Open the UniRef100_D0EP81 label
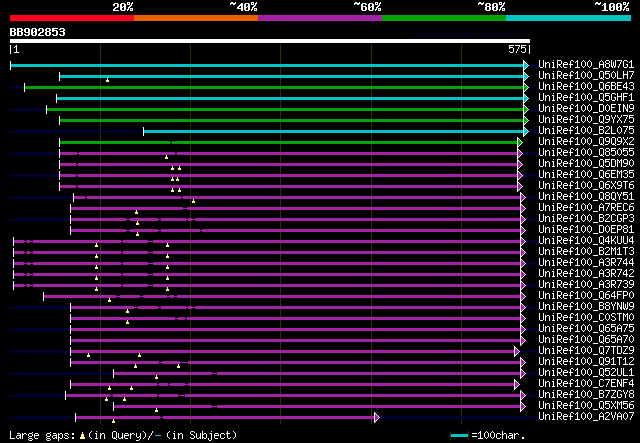Viewport: 640px width, 443px height. 586,230
